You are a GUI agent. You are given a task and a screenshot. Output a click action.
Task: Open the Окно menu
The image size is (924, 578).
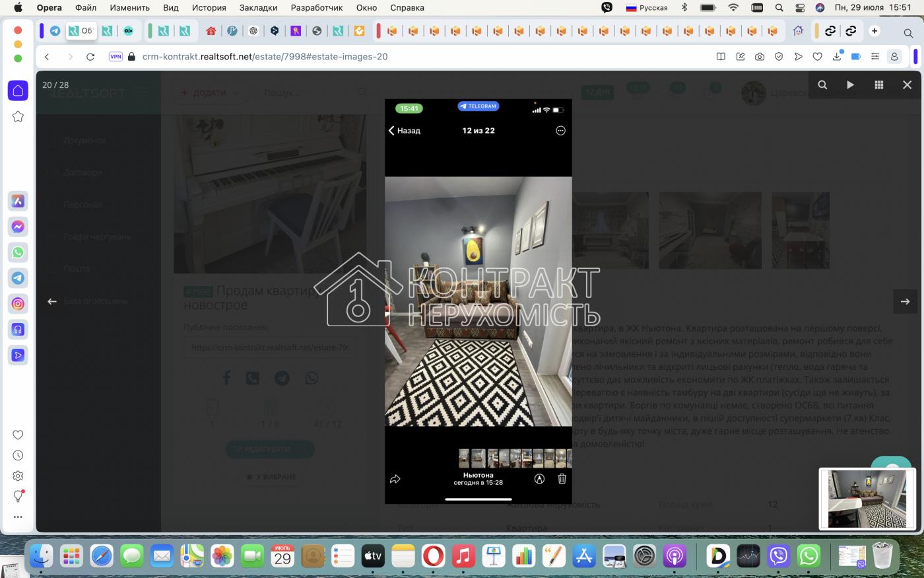click(366, 8)
